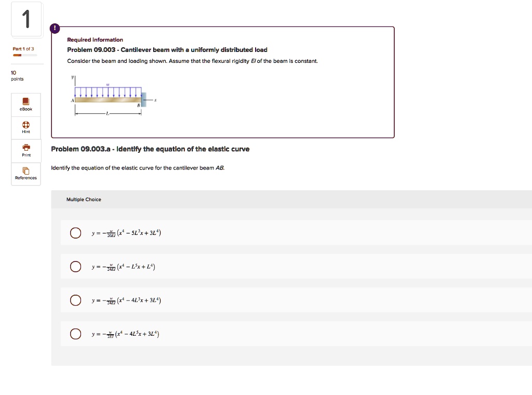Select the question number 1 box
Image resolution: width=532 pixels, height=395 pixels.
(26, 19)
